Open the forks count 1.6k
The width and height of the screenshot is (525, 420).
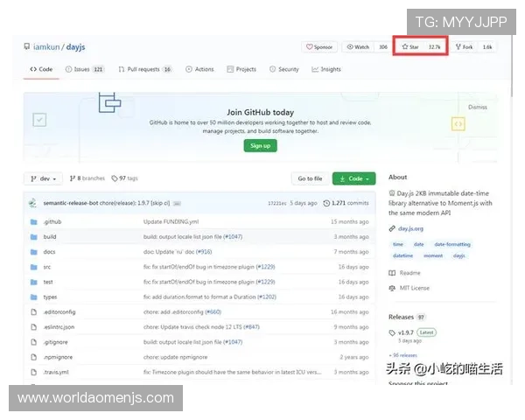[487, 47]
